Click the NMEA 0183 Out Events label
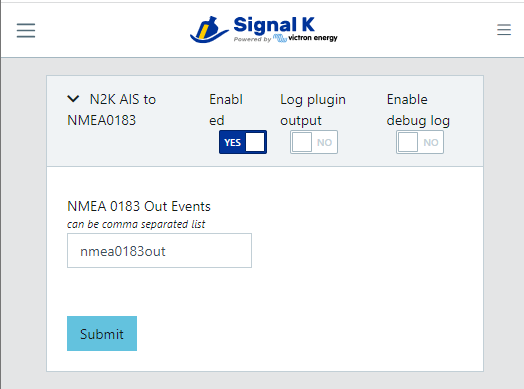This screenshot has width=524, height=389. click(x=139, y=206)
